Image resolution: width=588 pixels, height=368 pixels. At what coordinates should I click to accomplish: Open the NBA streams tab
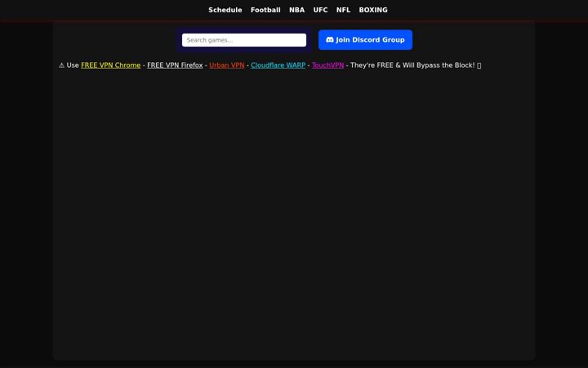296,10
